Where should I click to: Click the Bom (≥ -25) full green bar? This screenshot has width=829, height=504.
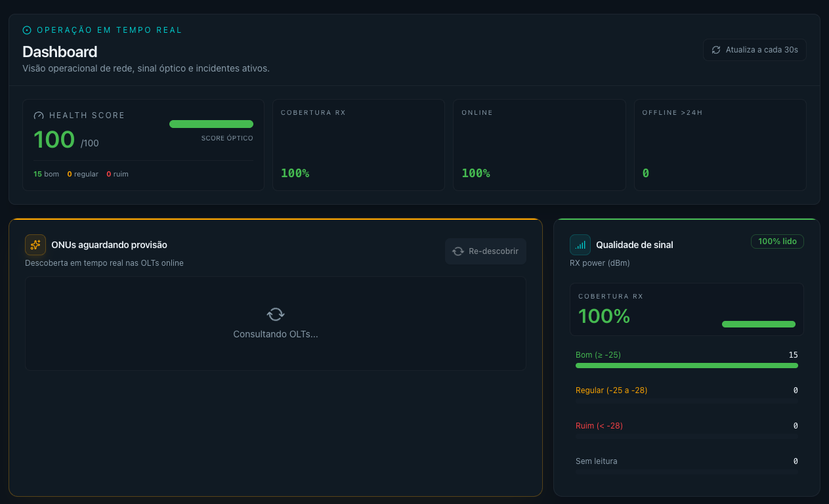(687, 366)
